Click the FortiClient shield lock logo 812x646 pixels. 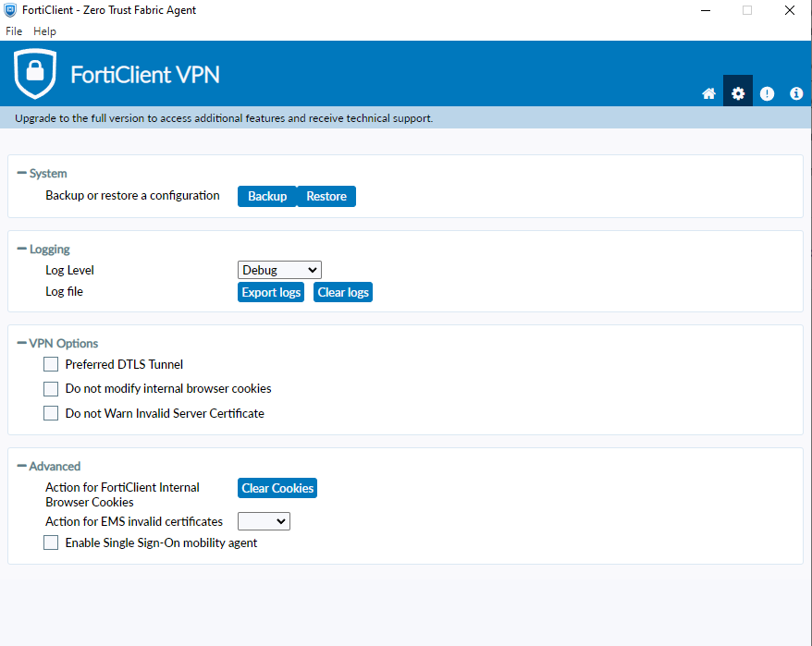[x=35, y=74]
